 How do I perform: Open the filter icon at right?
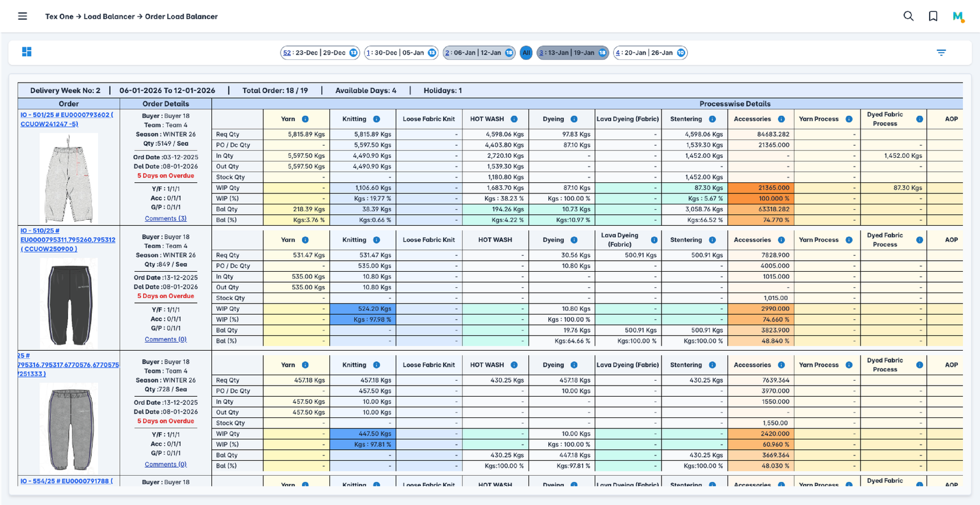pos(941,53)
